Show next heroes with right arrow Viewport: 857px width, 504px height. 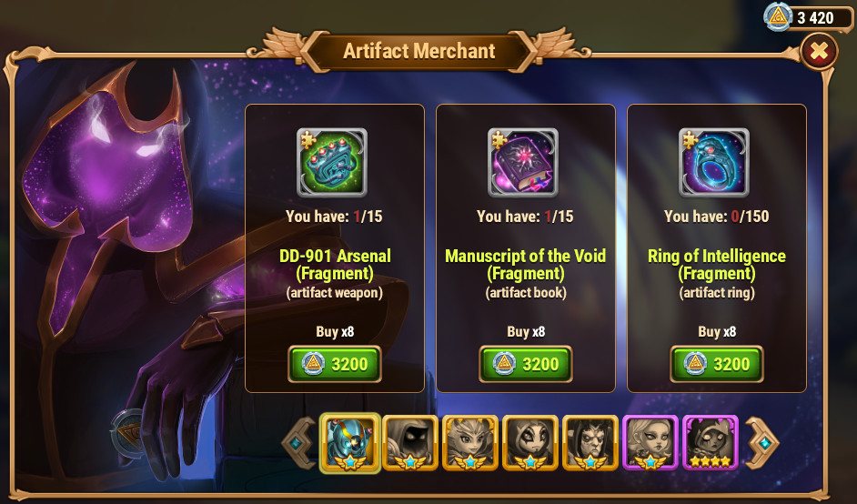[x=761, y=443]
